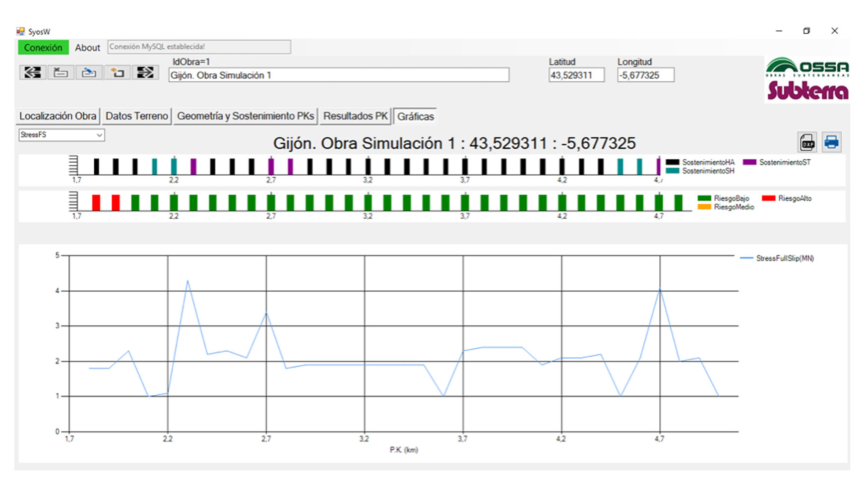Export the chart as a DXF file
The image size is (868, 496).
click(x=807, y=142)
